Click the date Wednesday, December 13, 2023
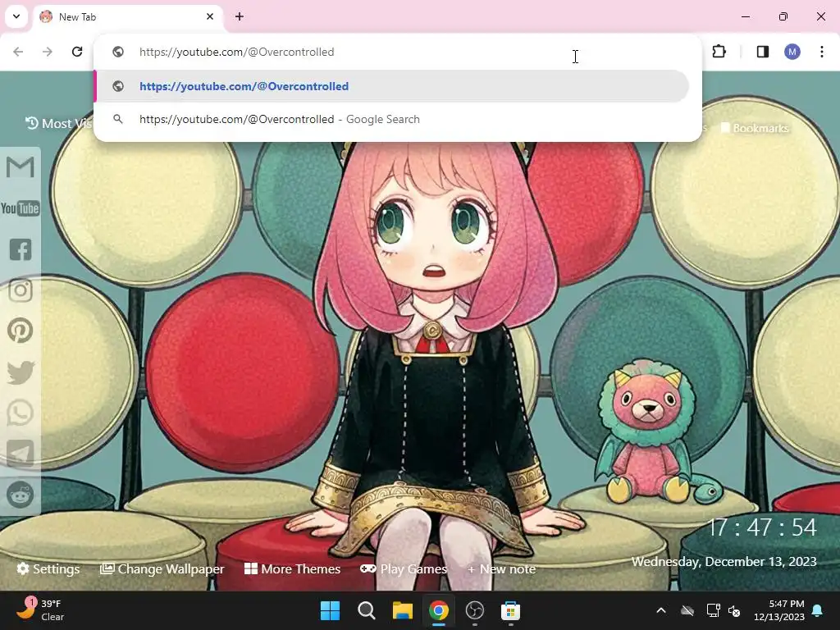 pyautogui.click(x=724, y=561)
